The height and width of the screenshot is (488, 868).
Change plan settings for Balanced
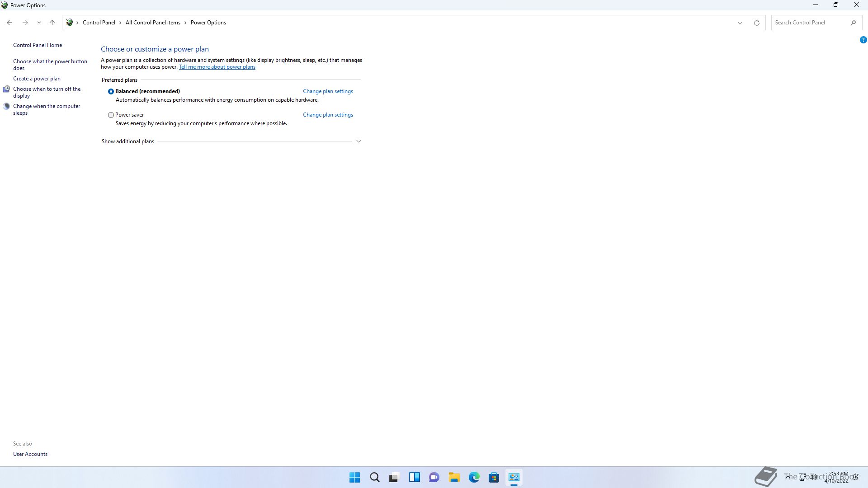click(x=328, y=91)
